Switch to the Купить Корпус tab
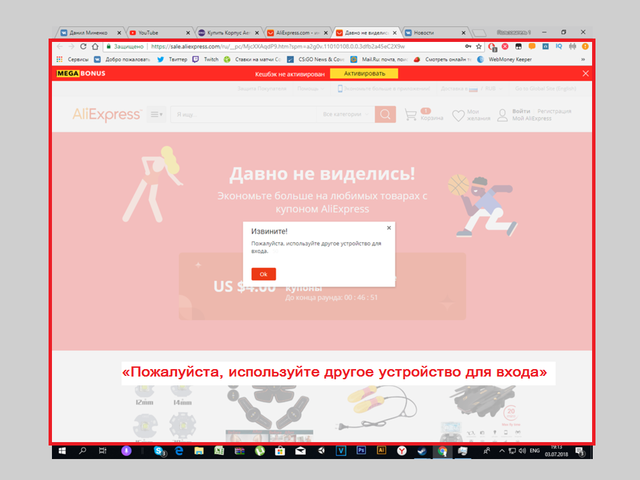640x480 pixels. 229,33
